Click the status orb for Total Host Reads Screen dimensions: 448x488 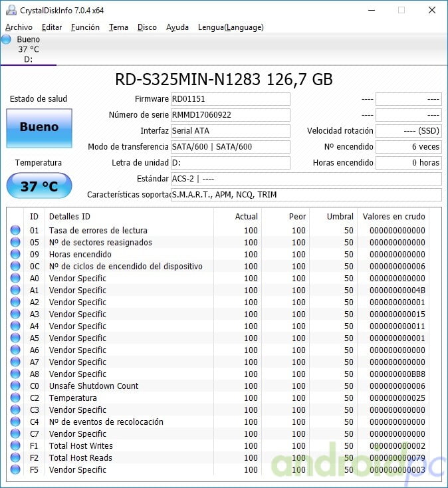(15, 458)
